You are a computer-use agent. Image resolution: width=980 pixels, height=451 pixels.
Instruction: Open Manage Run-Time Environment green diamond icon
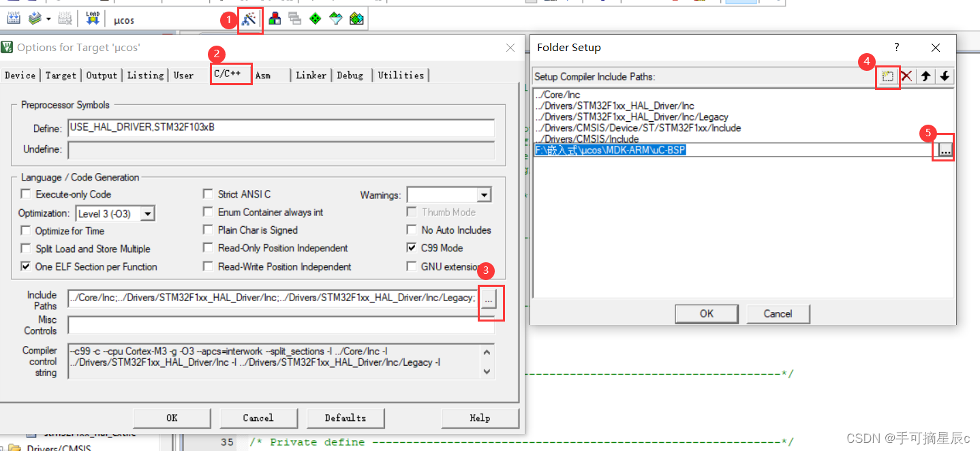(x=315, y=19)
